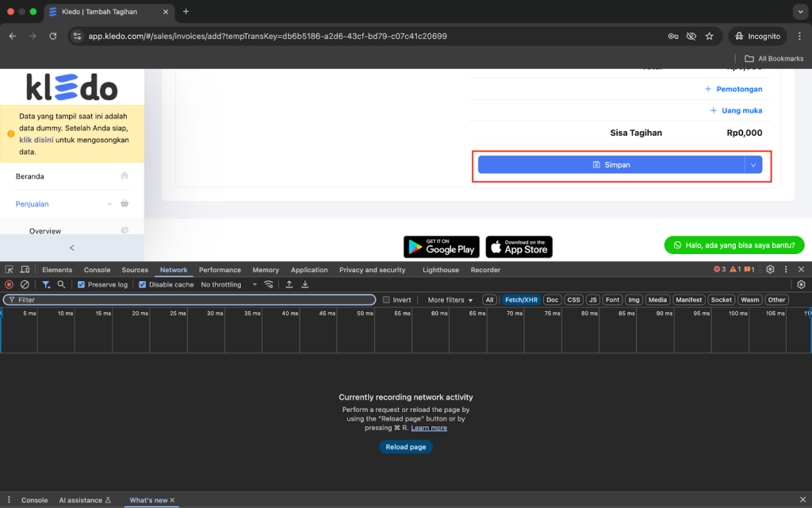Viewport: 812px width, 508px height.
Task: Open the Beranda sidebar menu item
Action: point(30,176)
